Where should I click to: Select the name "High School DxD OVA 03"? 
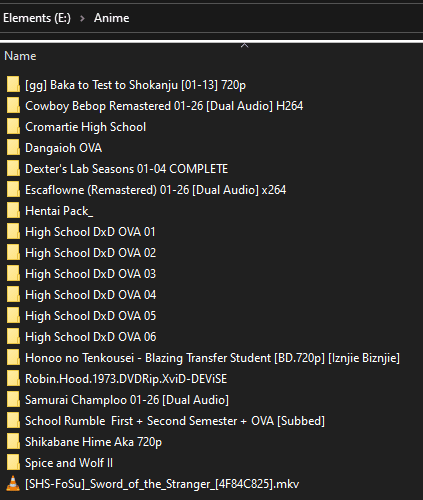[91, 274]
